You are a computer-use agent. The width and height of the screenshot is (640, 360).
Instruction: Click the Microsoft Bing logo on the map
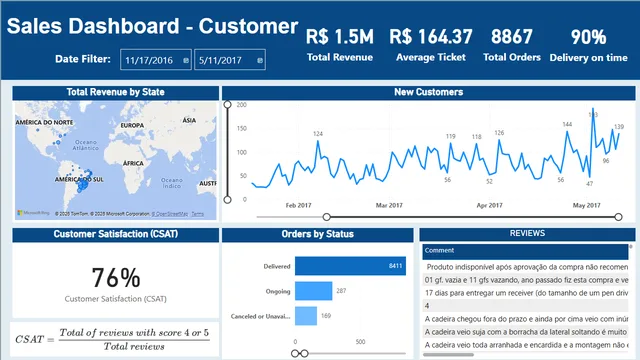(x=33, y=213)
